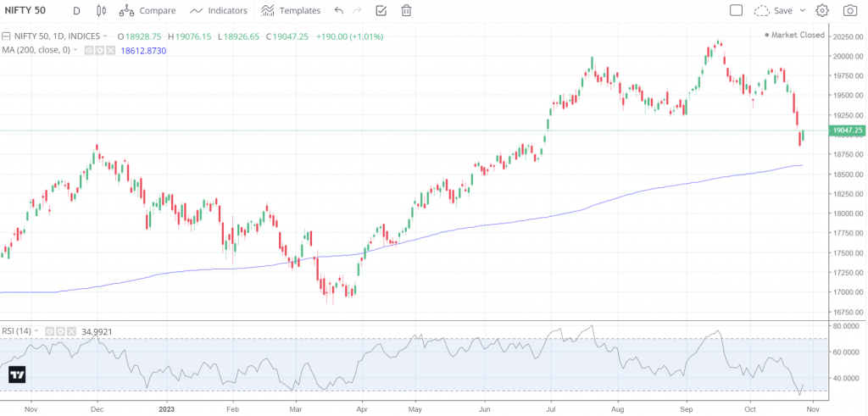Collapse the NIFTY 50 legend box icon

click(6, 36)
